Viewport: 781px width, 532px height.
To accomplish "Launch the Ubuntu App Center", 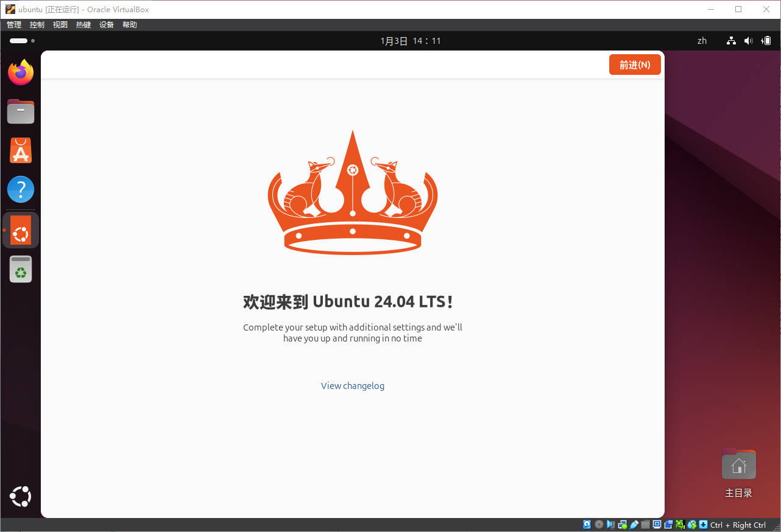I will (21, 151).
